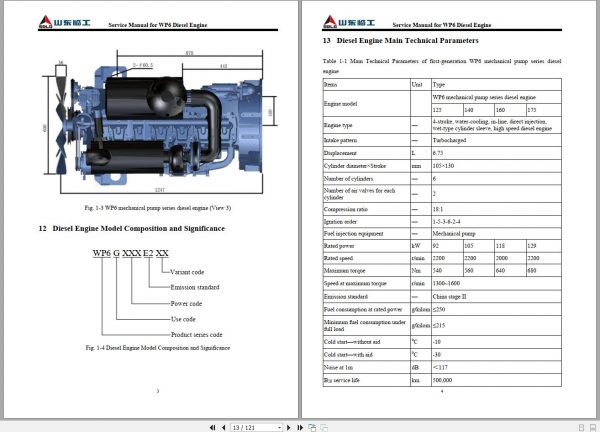The width and height of the screenshot is (600, 432).
Task: Click the 'Emission standard' diagram label
Action: (x=195, y=287)
